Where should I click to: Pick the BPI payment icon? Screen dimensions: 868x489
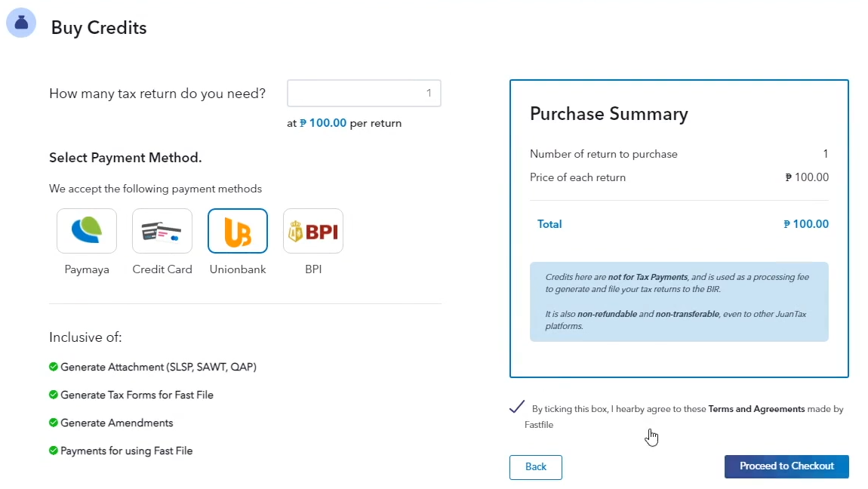(313, 231)
